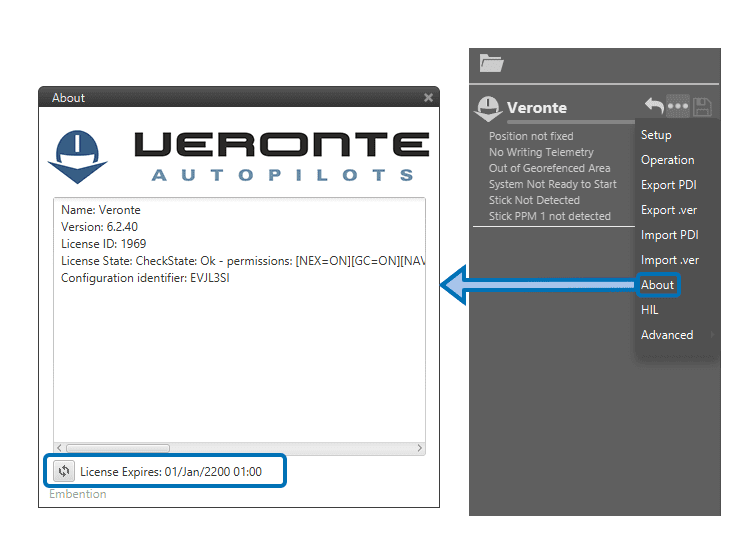Viewport: 750px width, 546px height.
Task: Click the 'Name: Veronte' line
Action: coord(100,210)
